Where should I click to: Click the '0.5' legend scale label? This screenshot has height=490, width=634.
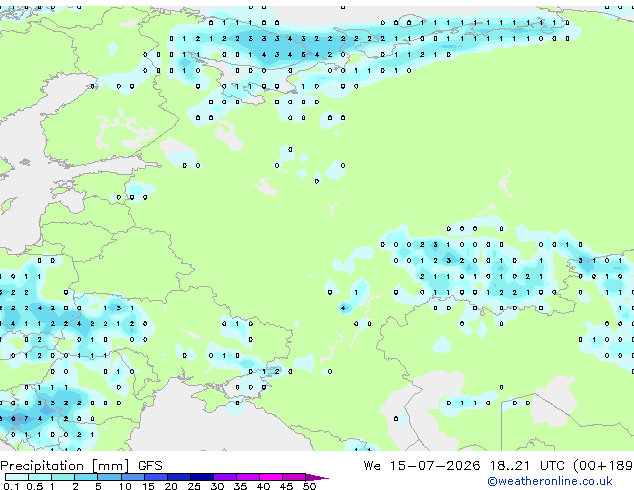click(x=34, y=486)
